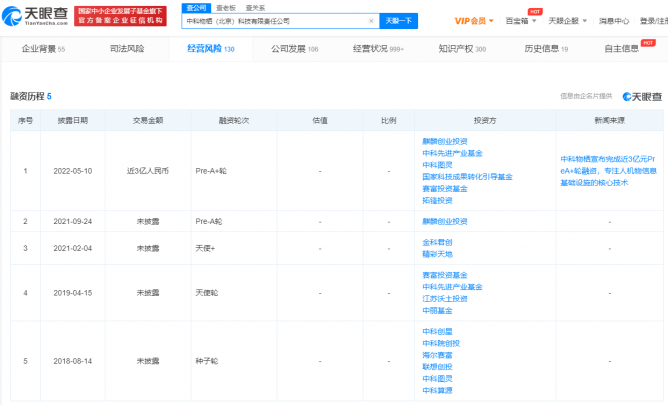Switch to the 经营风险 tab

point(211,49)
